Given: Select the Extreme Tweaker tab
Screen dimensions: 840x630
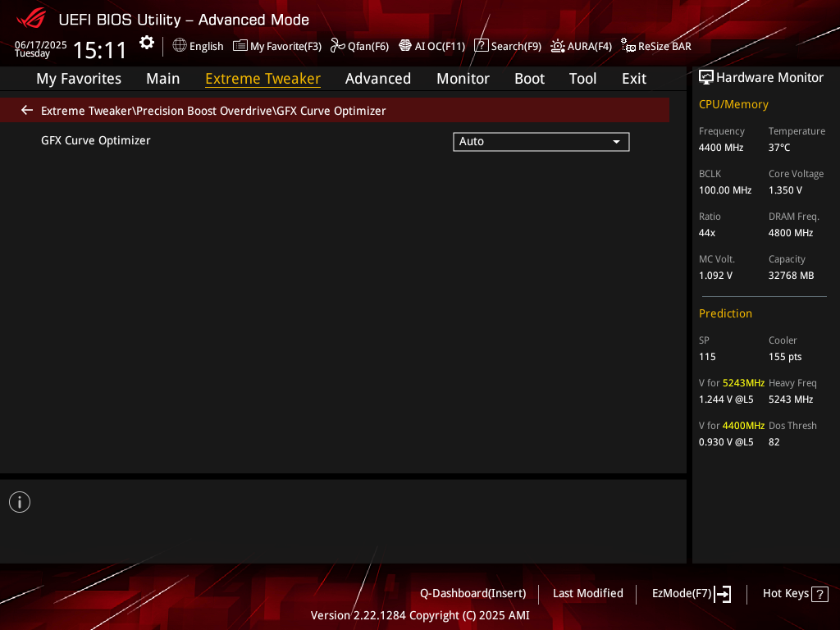Looking at the screenshot, I should 262,79.
